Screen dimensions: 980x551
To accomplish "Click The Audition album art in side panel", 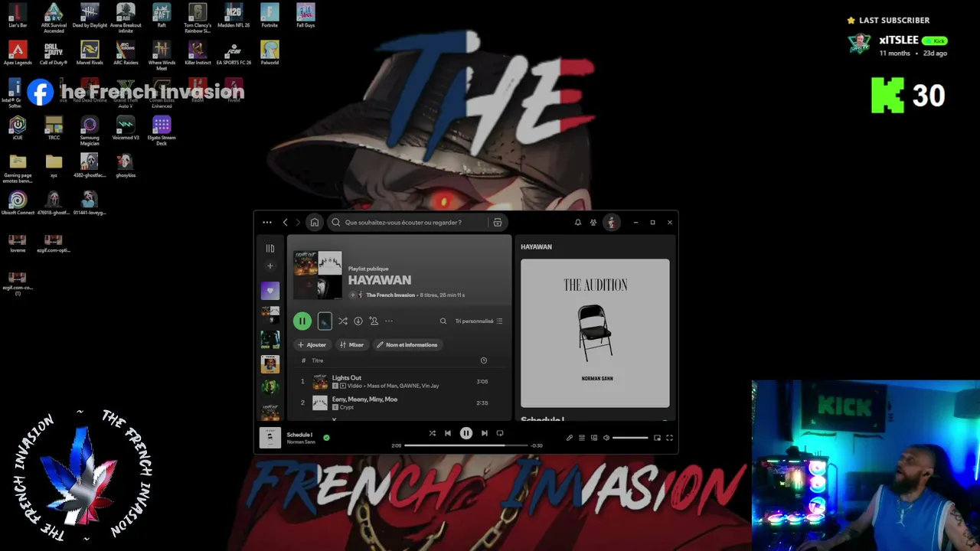I will point(595,333).
